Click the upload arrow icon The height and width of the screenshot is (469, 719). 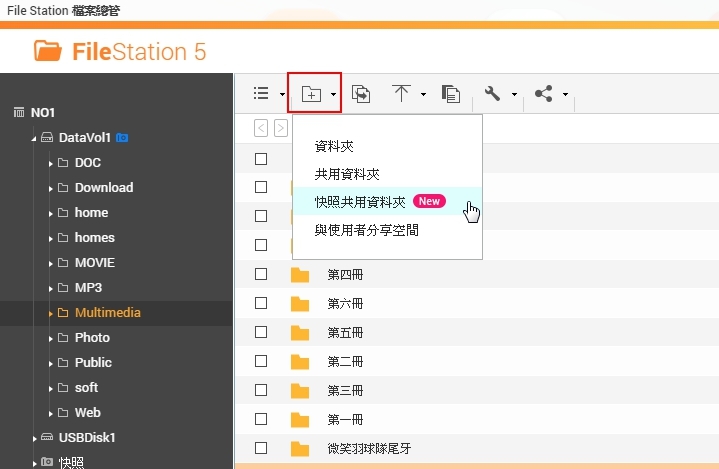pos(401,93)
